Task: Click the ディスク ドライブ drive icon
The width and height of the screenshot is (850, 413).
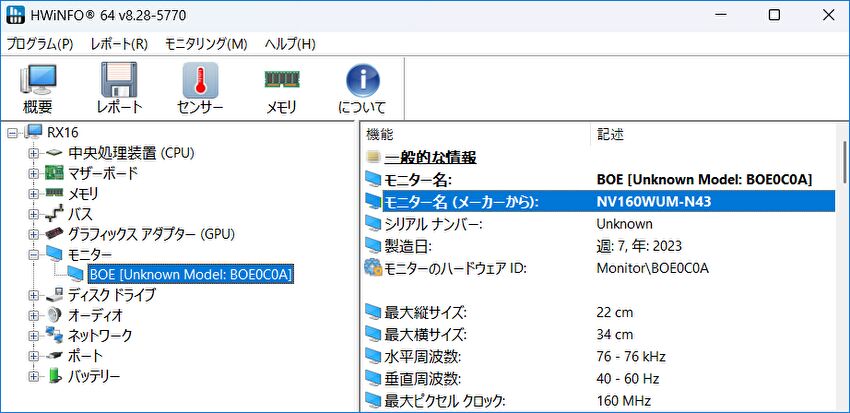Action: pos(54,295)
